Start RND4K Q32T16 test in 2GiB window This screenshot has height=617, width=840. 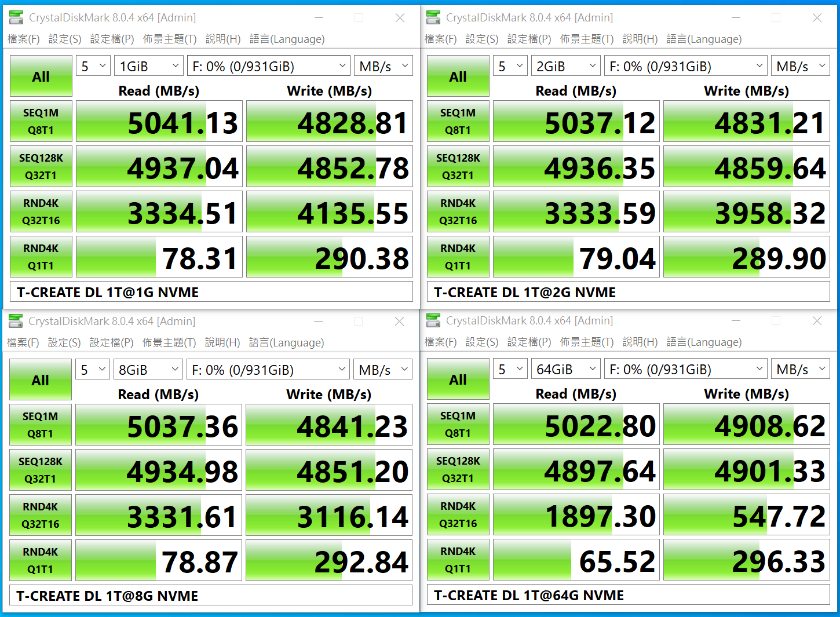pyautogui.click(x=458, y=211)
